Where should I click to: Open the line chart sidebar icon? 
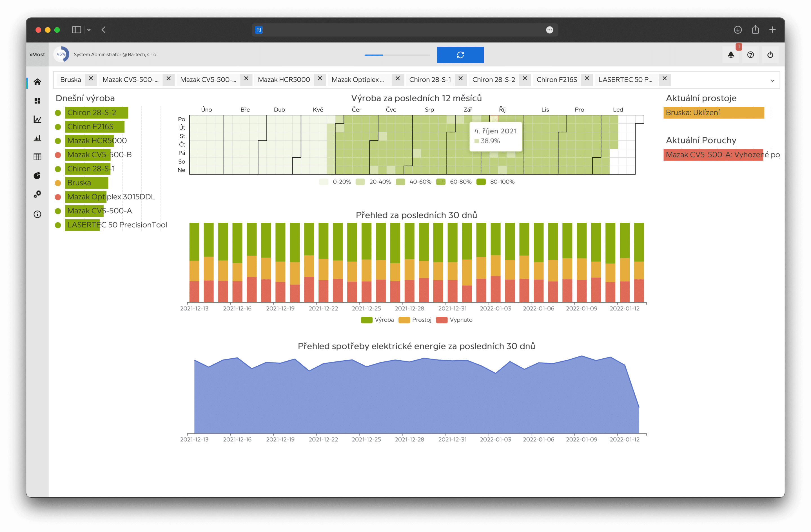click(x=37, y=119)
